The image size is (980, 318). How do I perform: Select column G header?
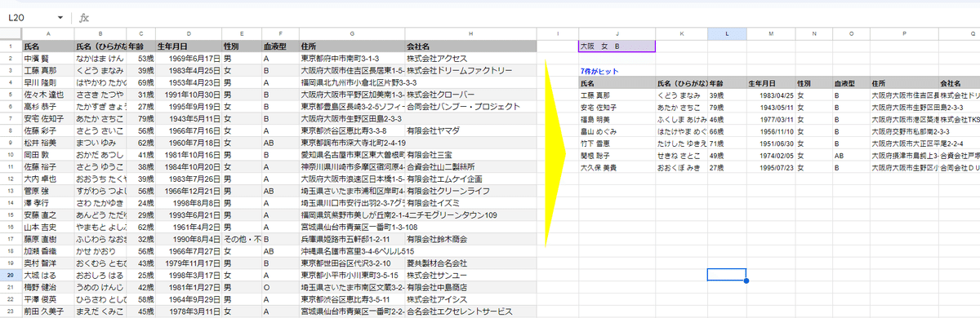tap(351, 33)
